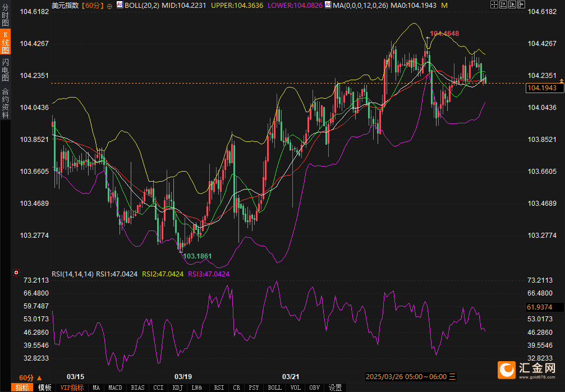Select the BIAS indicator button
The height and width of the screenshot is (392, 565).
pos(137,388)
